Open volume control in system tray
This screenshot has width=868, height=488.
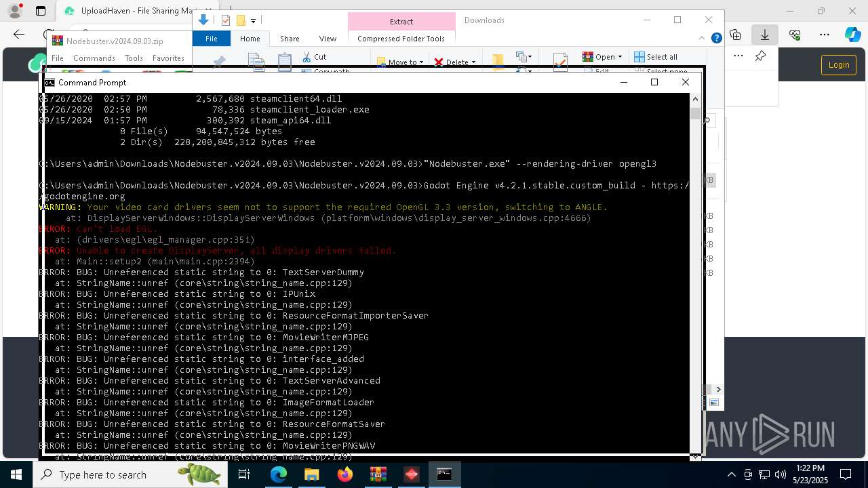pyautogui.click(x=781, y=474)
